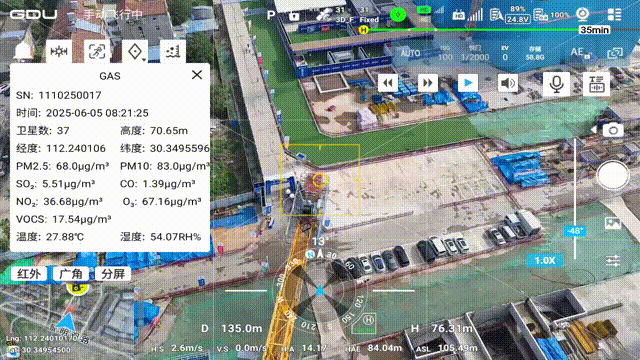This screenshot has height=360, width=640.
Task: Open camera adjustment sliders icon
Action: tap(613, 260)
